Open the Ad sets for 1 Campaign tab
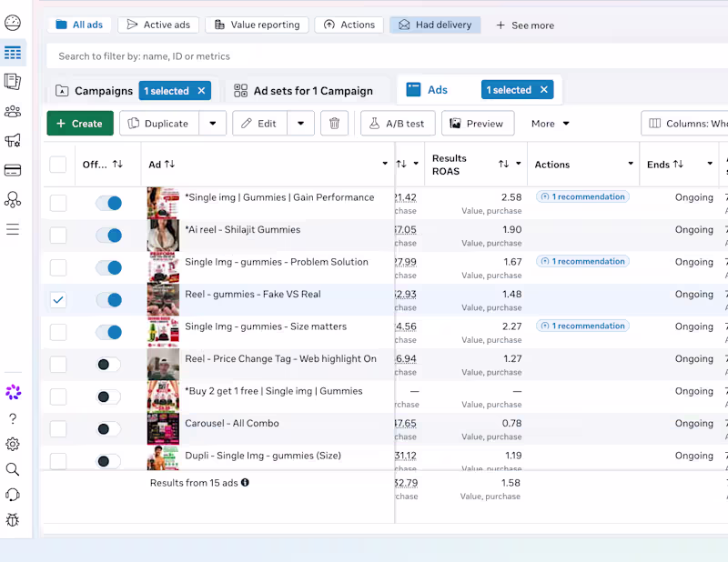The image size is (728, 562). [304, 91]
